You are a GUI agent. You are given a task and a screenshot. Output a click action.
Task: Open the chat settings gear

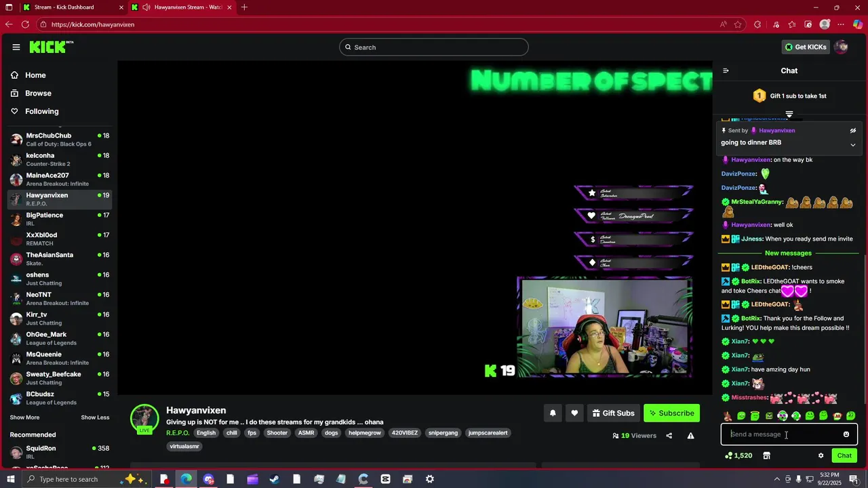821,455
